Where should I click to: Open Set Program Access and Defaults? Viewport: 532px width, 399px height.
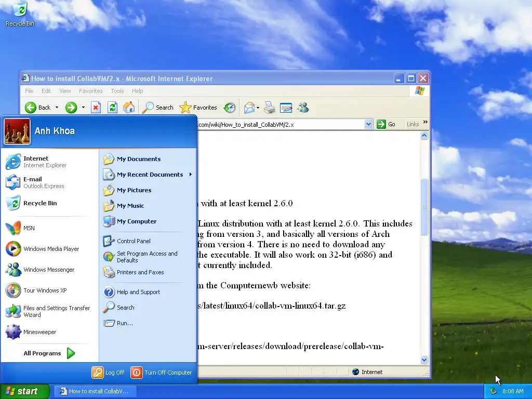pos(148,257)
